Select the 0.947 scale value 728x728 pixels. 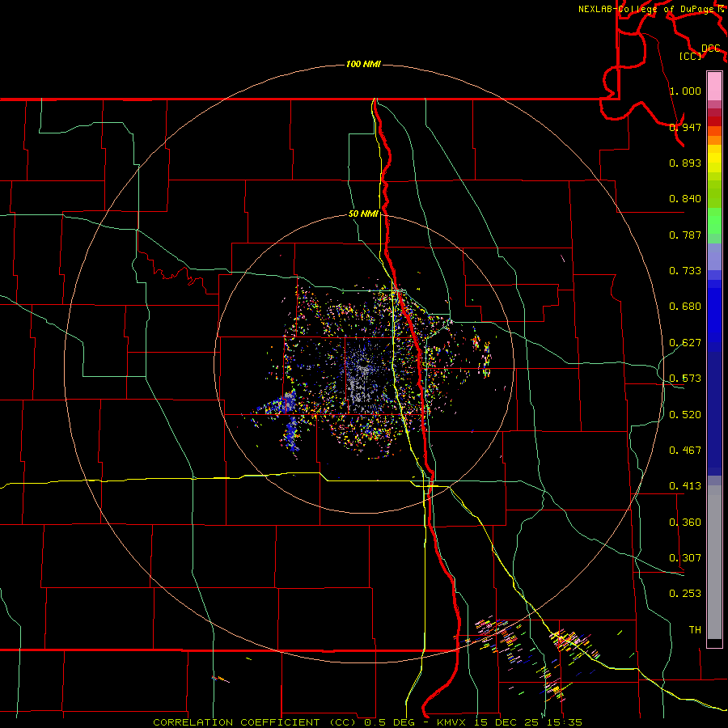tap(685, 127)
